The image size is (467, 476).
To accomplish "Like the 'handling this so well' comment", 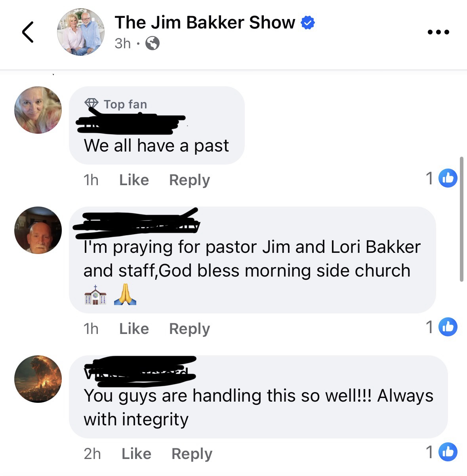I will tap(136, 454).
